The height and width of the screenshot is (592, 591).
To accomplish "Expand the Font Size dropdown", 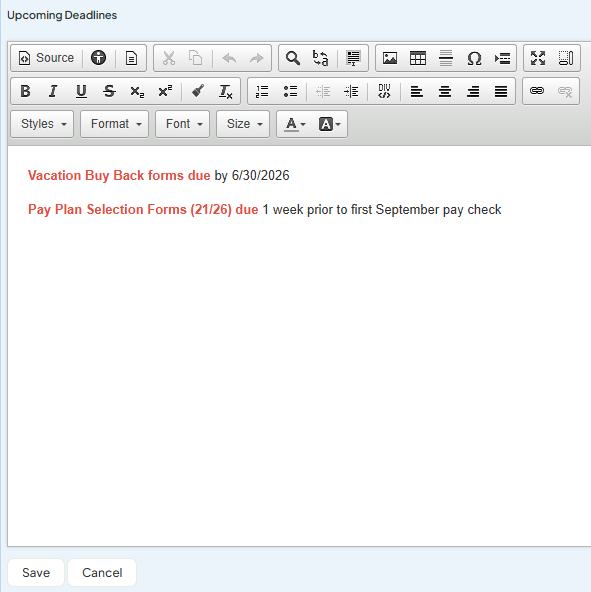I will pos(243,124).
